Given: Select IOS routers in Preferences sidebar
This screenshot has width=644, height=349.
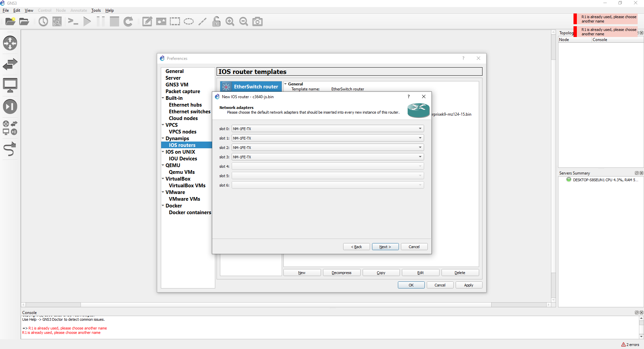Looking at the screenshot, I should click(x=182, y=145).
